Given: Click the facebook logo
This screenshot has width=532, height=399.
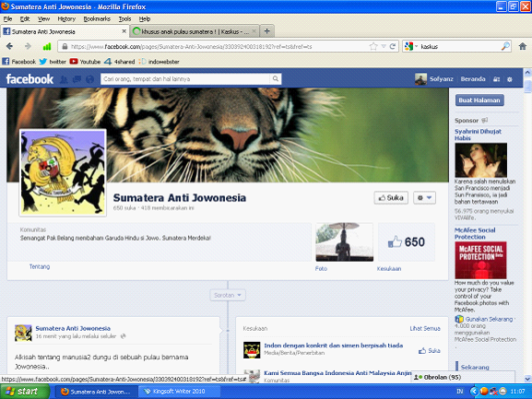Looking at the screenshot, I should coord(30,79).
